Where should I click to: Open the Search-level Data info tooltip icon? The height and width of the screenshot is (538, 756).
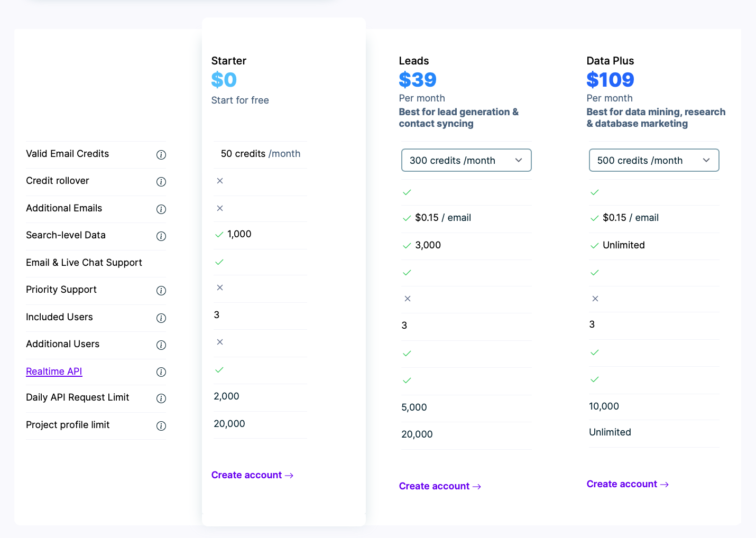tap(161, 236)
